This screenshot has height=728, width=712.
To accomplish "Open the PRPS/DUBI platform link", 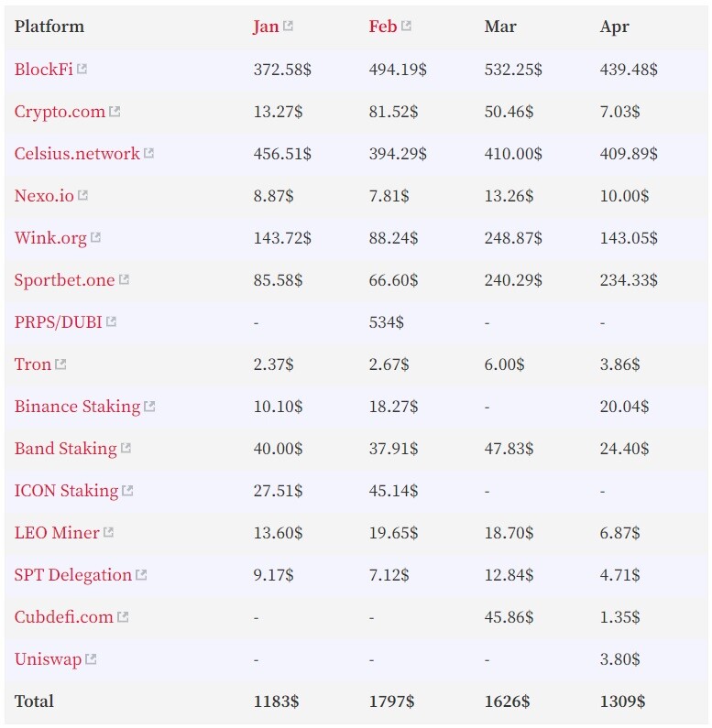I will (58, 321).
